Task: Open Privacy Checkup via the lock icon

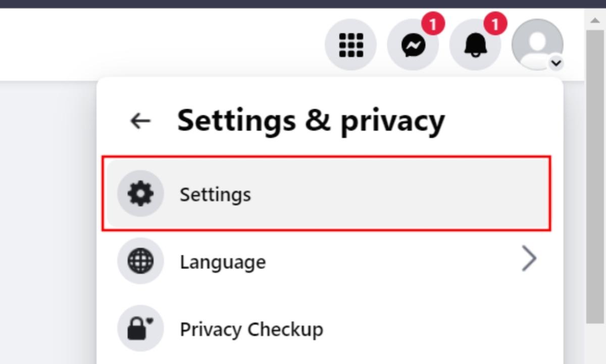Action: [140, 329]
